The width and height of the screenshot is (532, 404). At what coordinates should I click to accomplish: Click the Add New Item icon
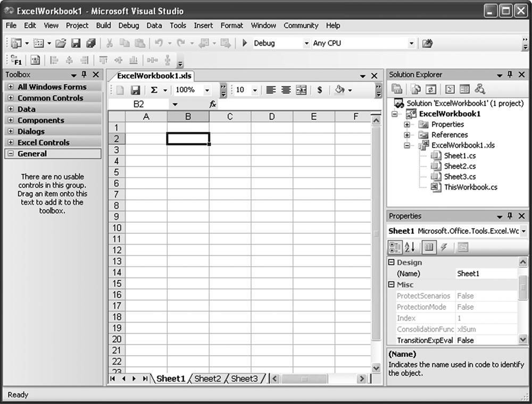38,43
